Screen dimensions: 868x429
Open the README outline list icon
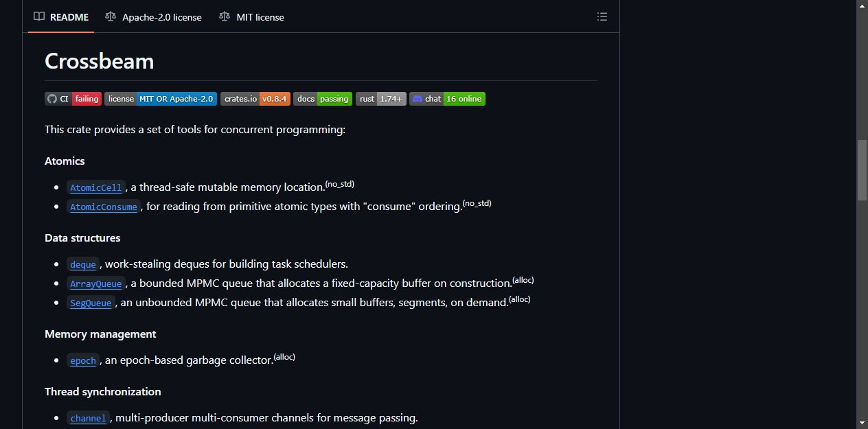[602, 16]
